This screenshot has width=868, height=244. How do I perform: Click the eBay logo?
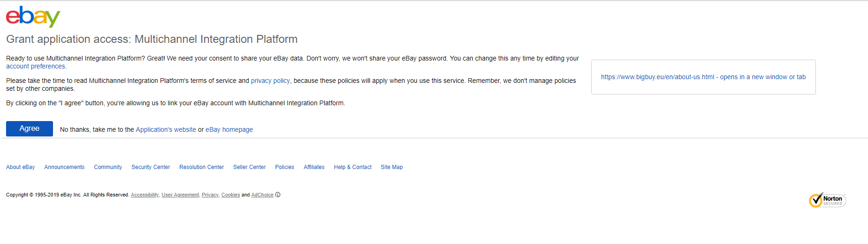click(33, 16)
